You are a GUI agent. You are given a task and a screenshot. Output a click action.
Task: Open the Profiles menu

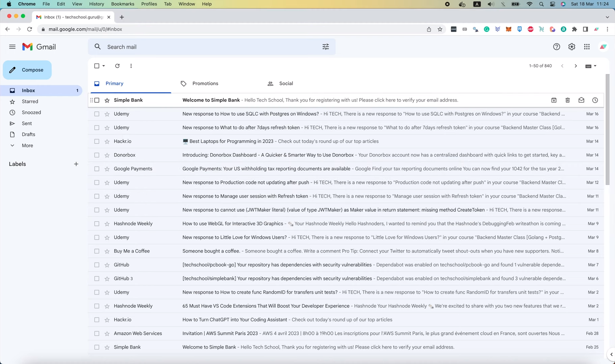[149, 4]
